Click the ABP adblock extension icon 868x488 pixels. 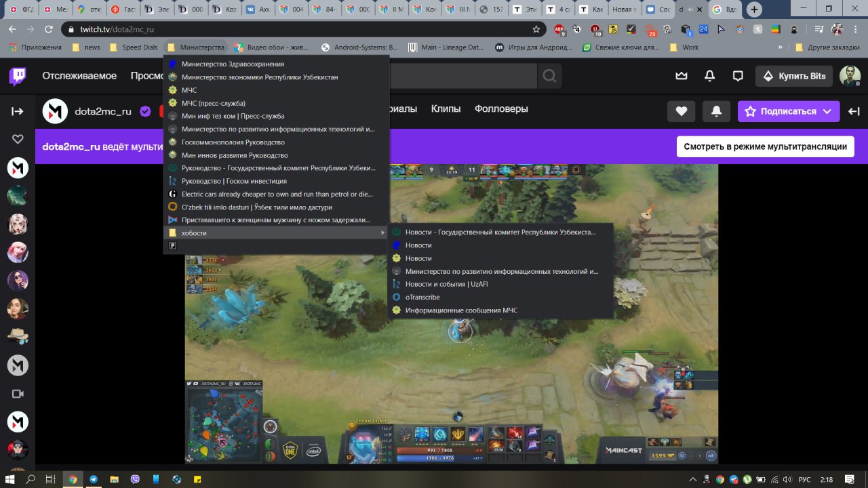coord(559,30)
